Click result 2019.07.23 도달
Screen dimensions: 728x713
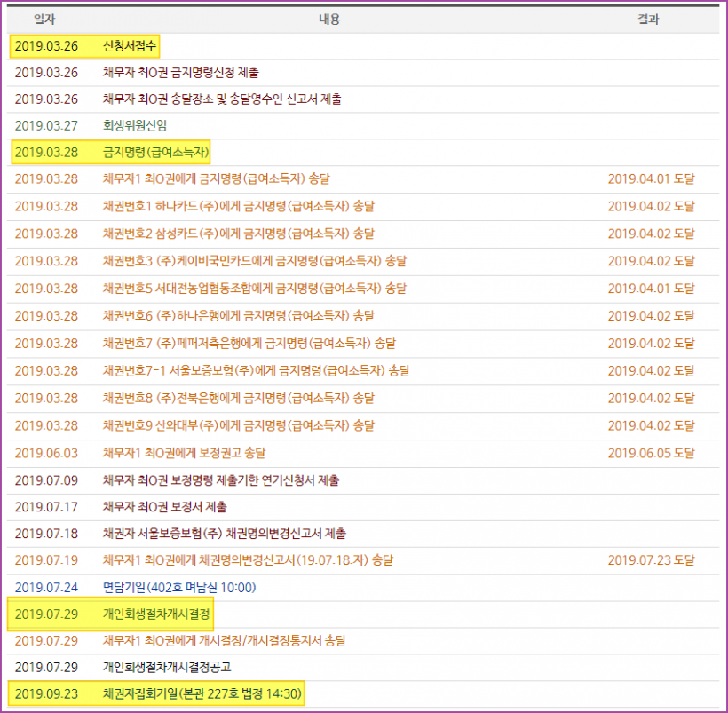tap(651, 560)
